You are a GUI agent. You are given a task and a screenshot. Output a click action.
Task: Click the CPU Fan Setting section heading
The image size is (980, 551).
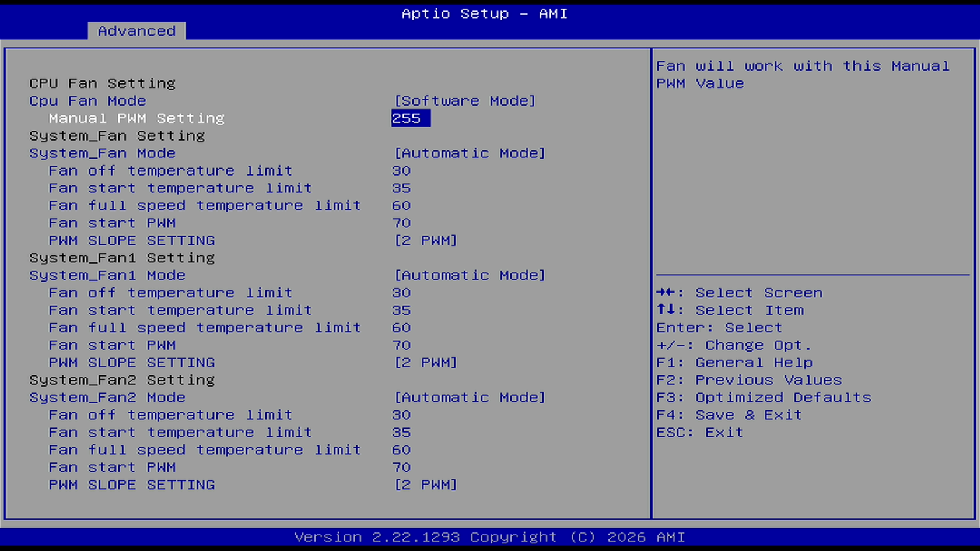102,83
